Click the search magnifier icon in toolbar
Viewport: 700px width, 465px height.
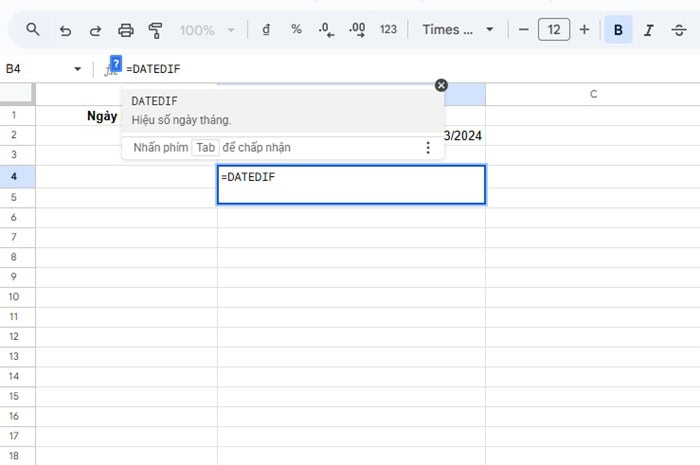click(33, 30)
